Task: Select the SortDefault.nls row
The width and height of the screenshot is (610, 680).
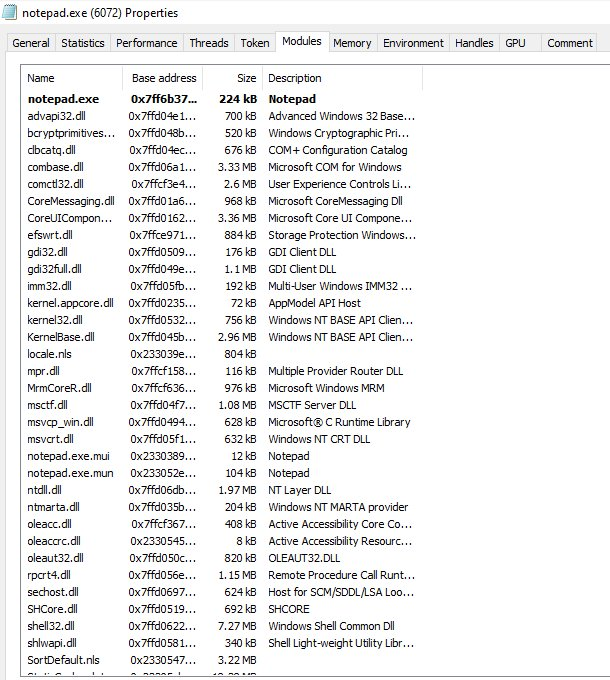Action: tap(222, 660)
